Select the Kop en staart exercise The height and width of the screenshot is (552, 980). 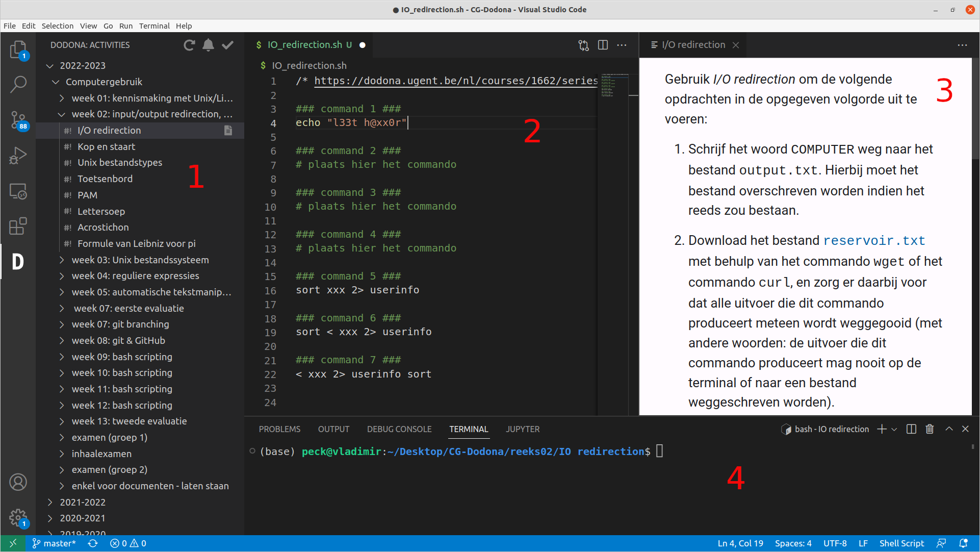click(106, 146)
